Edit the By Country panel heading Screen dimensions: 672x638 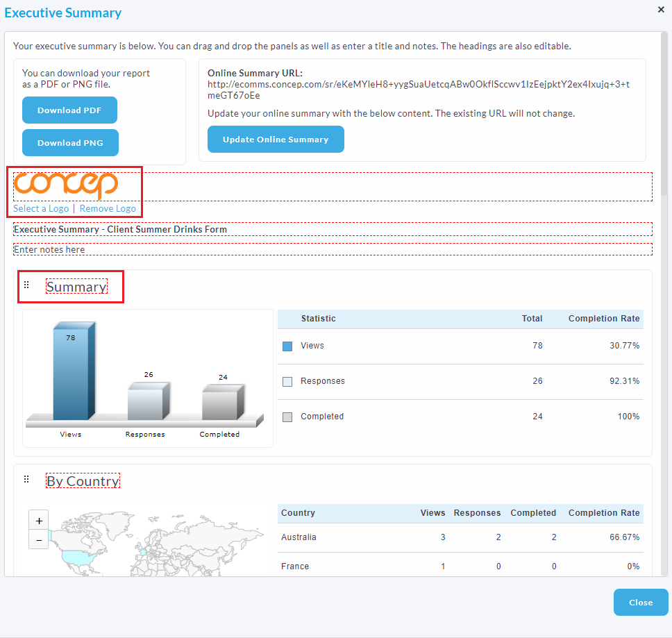click(x=83, y=480)
